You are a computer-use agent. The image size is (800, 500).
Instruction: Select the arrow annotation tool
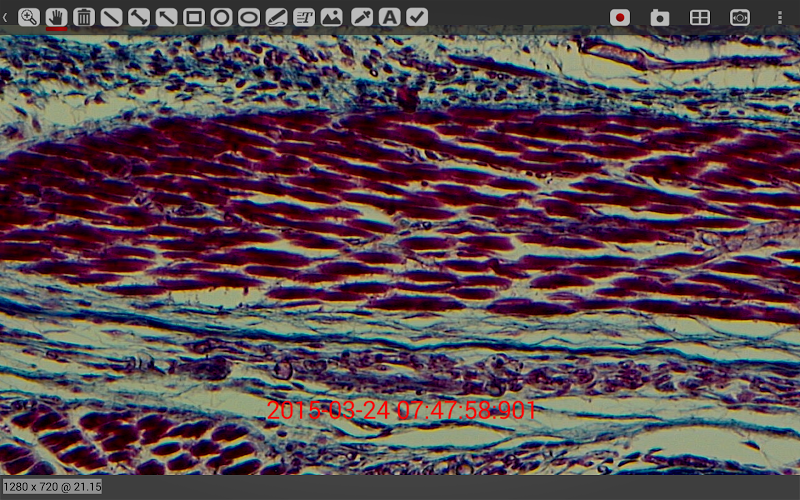tap(166, 17)
